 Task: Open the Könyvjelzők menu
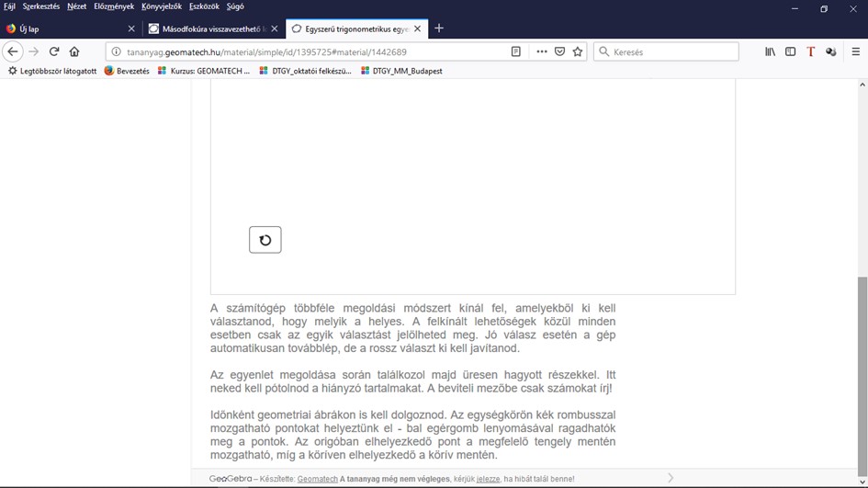tap(162, 6)
